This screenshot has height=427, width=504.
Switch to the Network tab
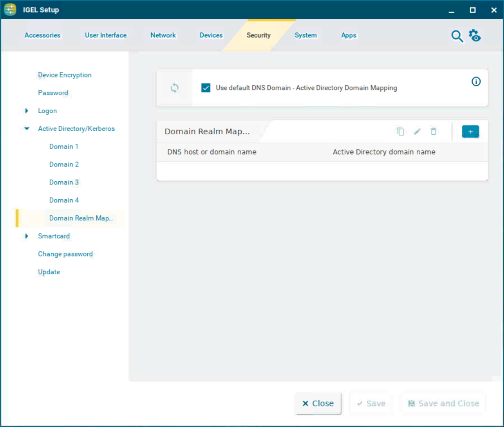[163, 35]
